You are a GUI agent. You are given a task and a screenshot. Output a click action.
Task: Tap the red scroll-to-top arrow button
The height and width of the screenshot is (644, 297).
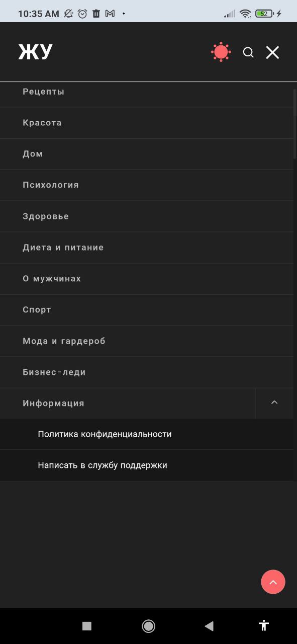[x=273, y=582]
